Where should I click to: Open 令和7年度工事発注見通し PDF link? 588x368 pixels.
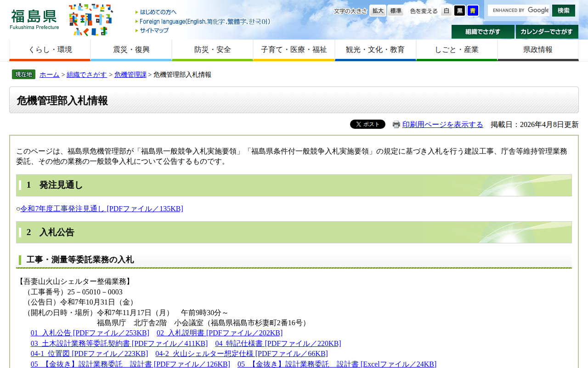(102, 209)
